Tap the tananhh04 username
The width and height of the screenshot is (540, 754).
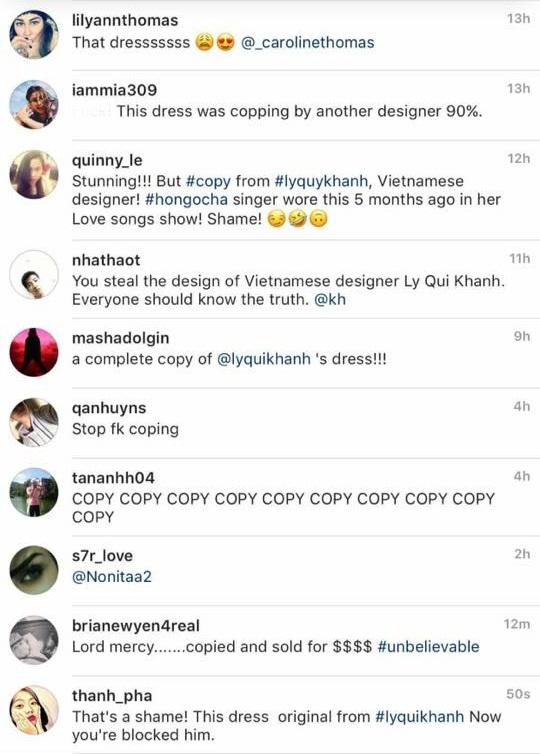click(113, 478)
